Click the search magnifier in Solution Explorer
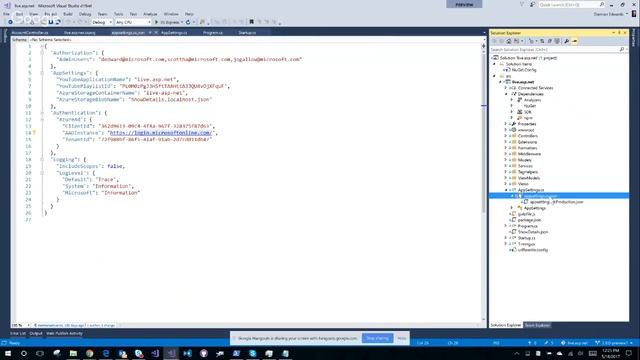The width and height of the screenshot is (640, 360). [622, 49]
